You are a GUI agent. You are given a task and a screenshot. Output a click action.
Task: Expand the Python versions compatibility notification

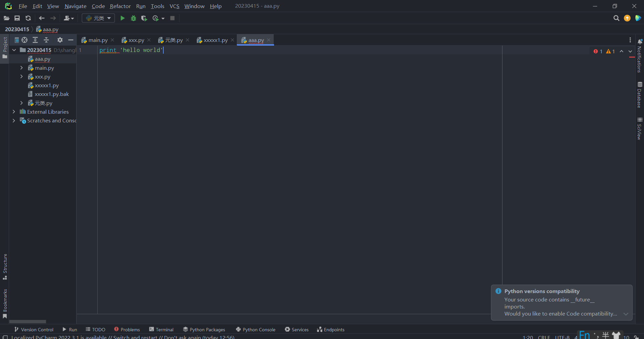(626, 314)
